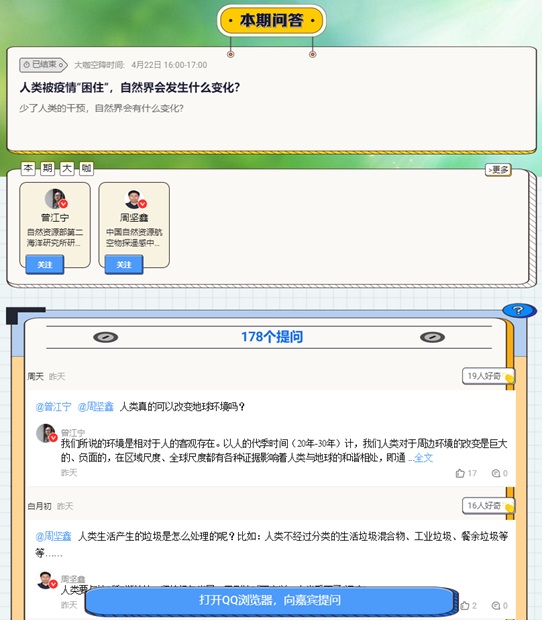The width and height of the screenshot is (542, 620).
Task: Follow 曾江宁 with the 关注 button
Action: click(45, 265)
